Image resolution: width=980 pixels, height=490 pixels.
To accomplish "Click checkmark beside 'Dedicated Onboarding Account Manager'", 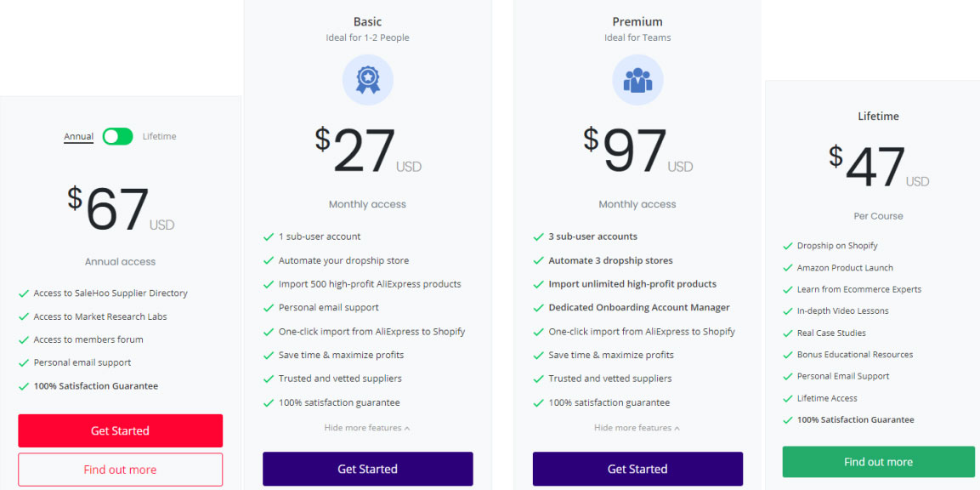I will coord(538,308).
